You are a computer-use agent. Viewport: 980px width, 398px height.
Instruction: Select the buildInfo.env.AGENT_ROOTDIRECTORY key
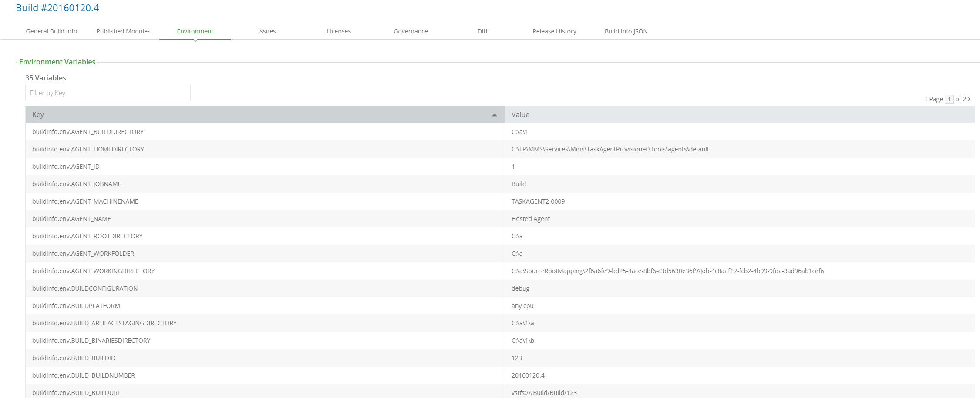point(88,236)
